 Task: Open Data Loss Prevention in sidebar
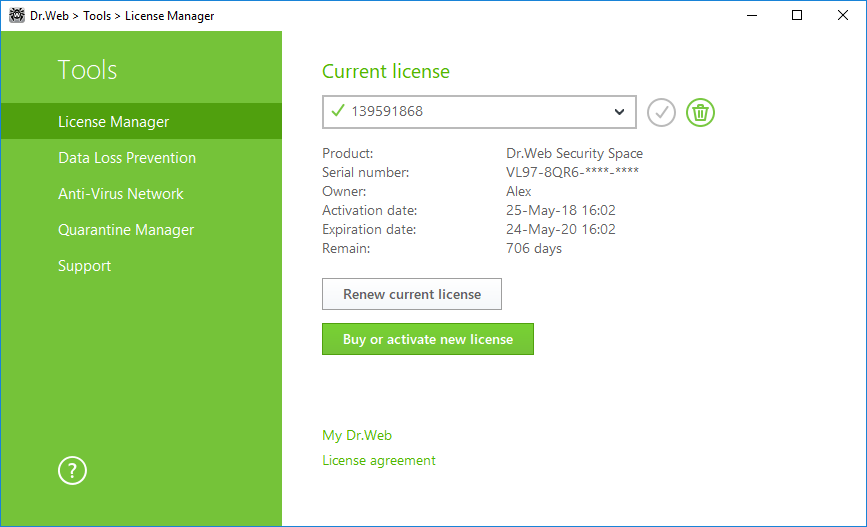tap(142, 158)
